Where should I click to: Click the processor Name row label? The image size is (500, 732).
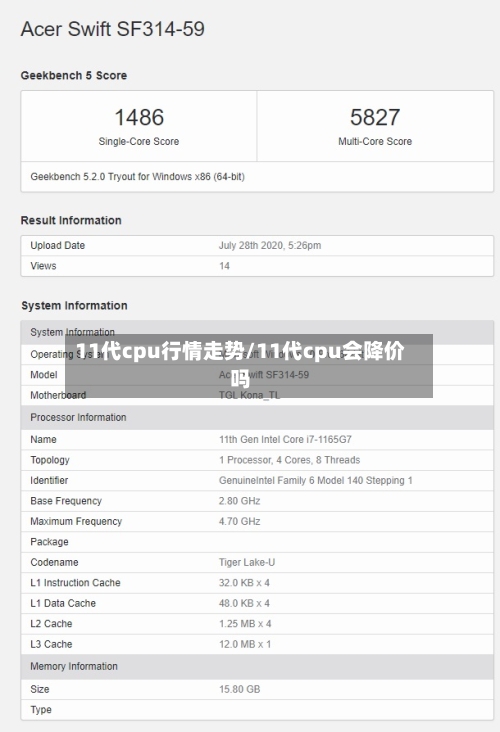(x=43, y=440)
